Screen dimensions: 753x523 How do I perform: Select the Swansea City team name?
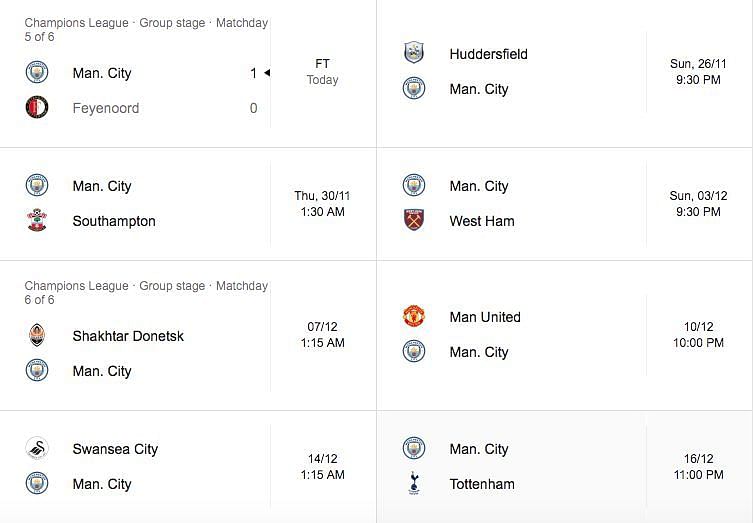(115, 449)
